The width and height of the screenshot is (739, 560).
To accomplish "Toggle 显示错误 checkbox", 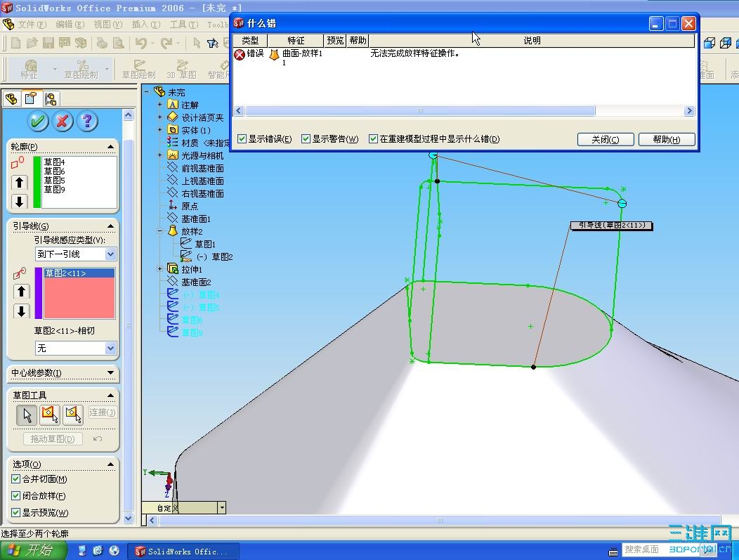I will point(242,138).
